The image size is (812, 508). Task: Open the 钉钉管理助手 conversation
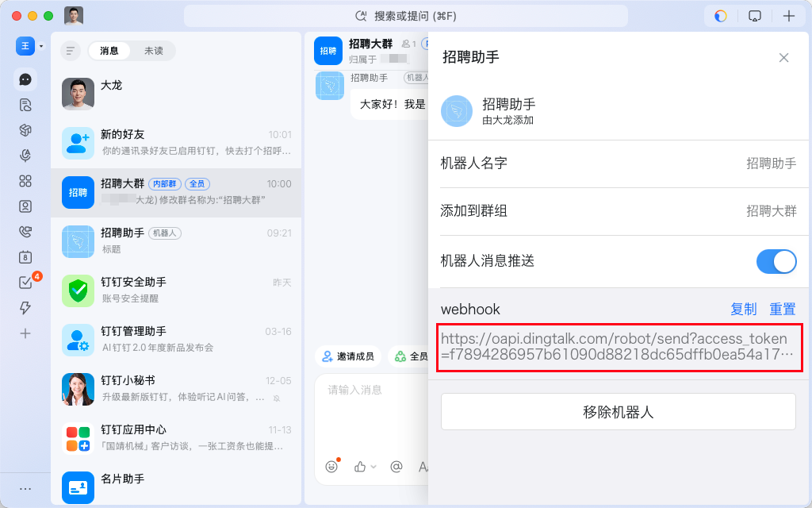[x=176, y=340]
